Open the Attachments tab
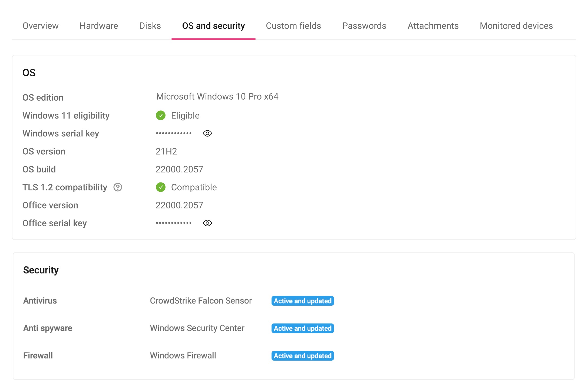 [x=433, y=26]
